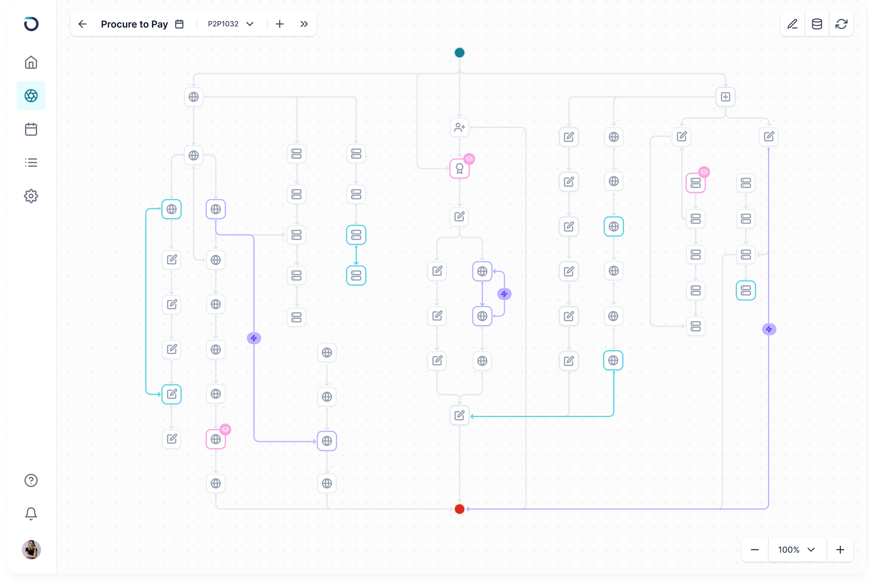The height and width of the screenshot is (588, 875).
Task: Zoom in using the plus control at bottom right
Action: (840, 550)
